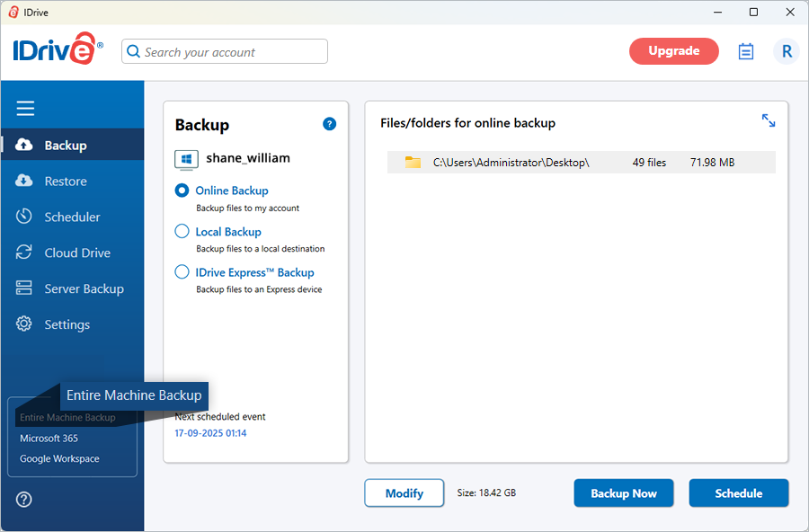Click the blue Backup help icon
Screen dimensions: 809x532
pyautogui.click(x=329, y=124)
